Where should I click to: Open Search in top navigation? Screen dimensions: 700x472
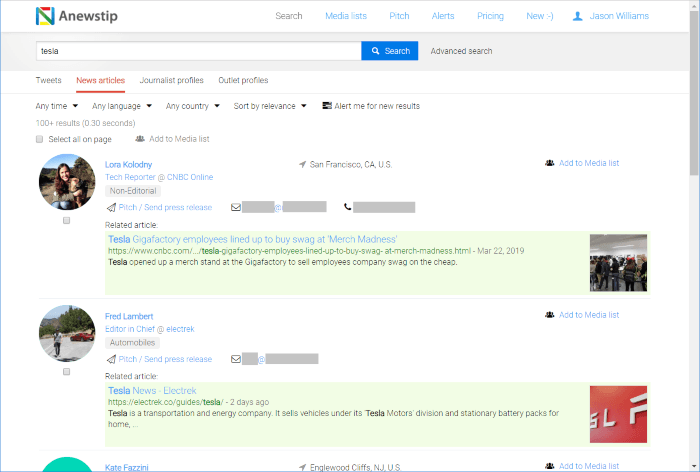tap(289, 16)
